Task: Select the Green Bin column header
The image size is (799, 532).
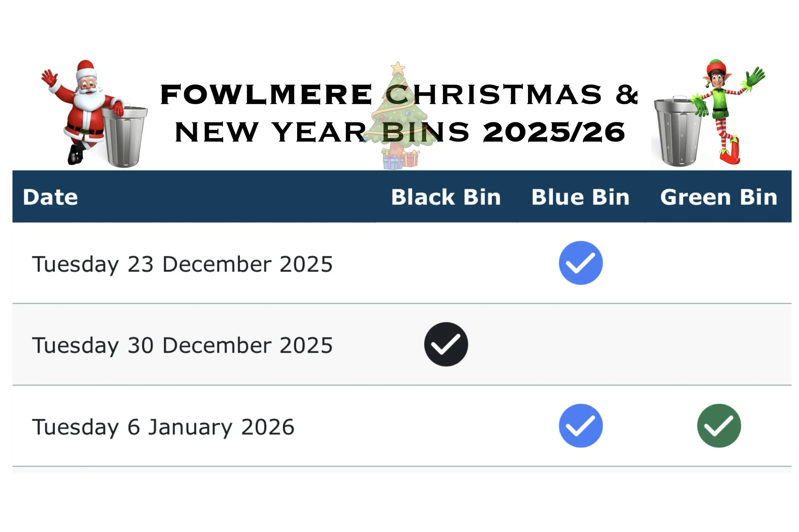Action: click(x=719, y=197)
